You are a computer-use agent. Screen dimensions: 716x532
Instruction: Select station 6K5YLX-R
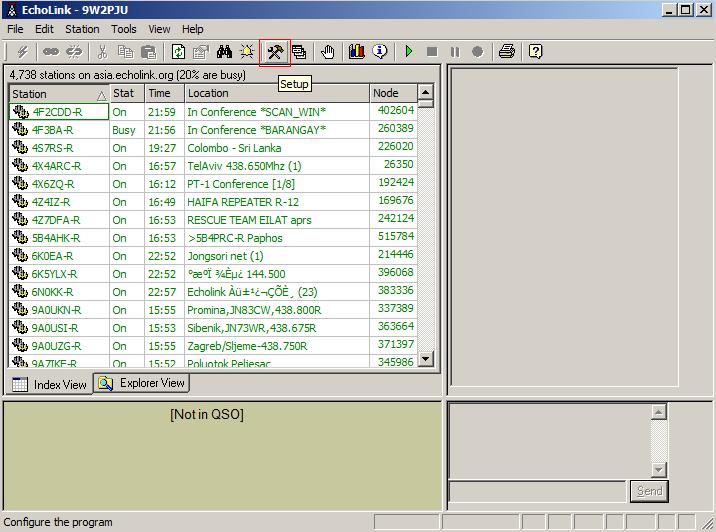(x=54, y=274)
